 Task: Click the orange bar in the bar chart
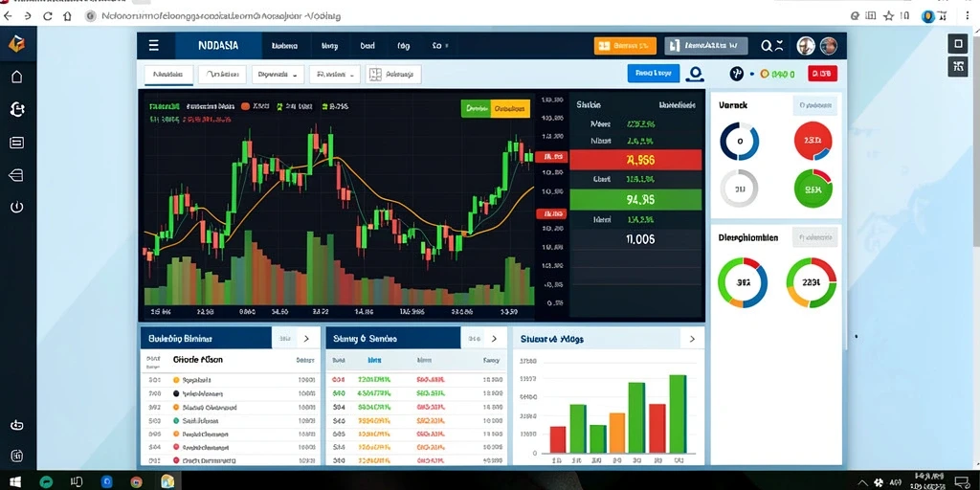click(x=617, y=433)
